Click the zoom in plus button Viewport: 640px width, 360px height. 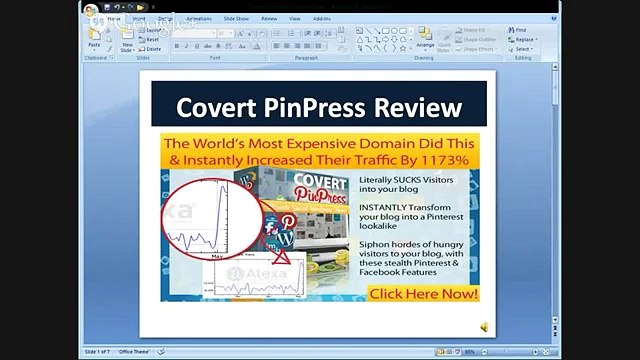pos(535,352)
